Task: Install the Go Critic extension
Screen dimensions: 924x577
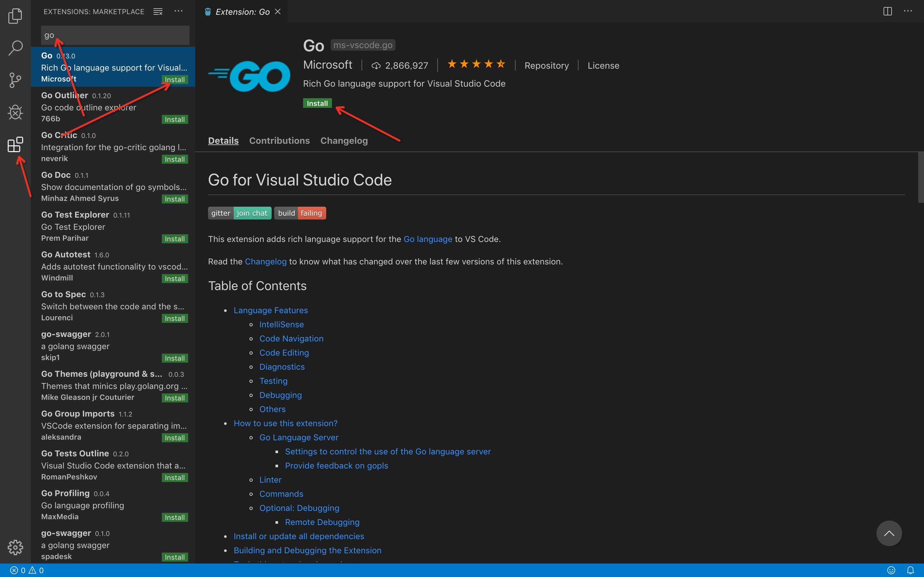Action: point(175,159)
